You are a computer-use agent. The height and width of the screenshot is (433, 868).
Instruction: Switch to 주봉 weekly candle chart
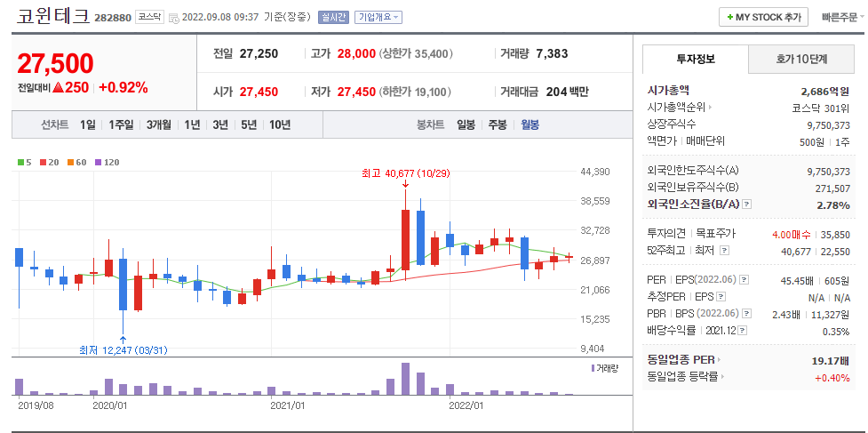(x=498, y=125)
